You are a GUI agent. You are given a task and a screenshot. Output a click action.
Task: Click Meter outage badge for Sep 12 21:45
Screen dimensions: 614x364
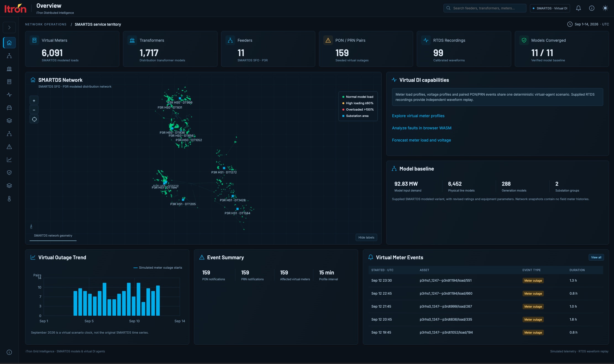click(x=533, y=307)
